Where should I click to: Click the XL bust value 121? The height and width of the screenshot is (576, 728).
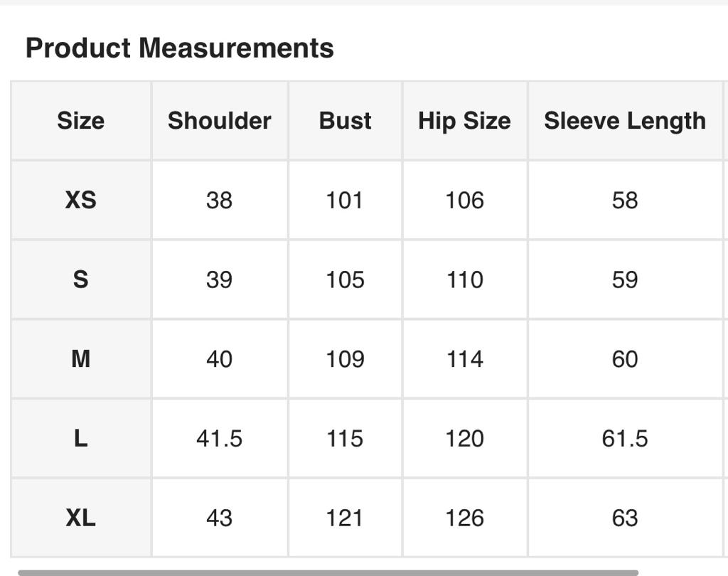pos(345,518)
